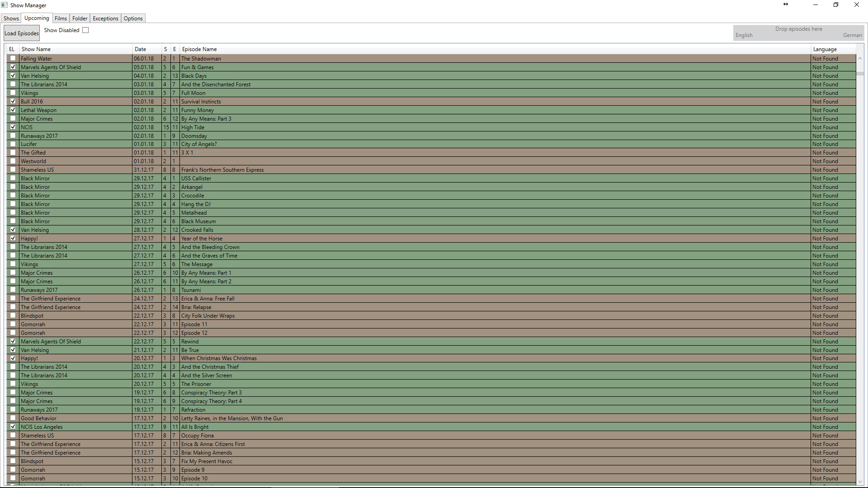Viewport: 868px width, 488px height.
Task: Click the Crooked Falls episode name
Action: [x=197, y=230]
